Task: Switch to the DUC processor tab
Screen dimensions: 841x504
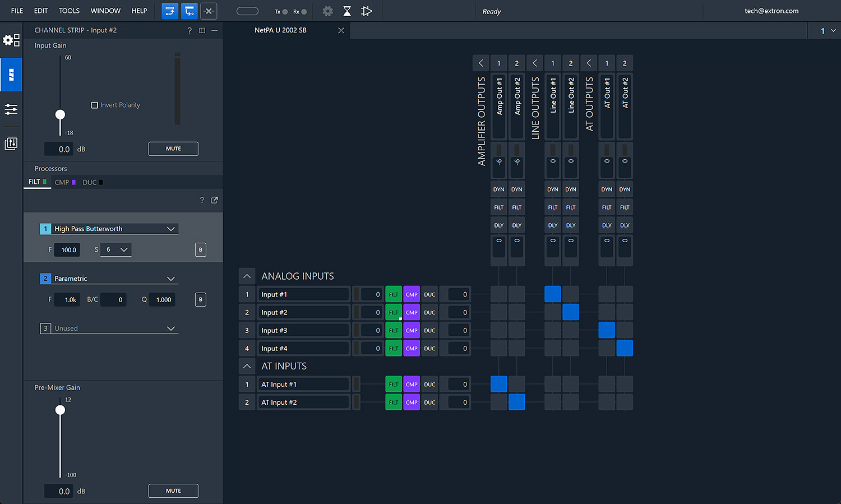Action: [x=93, y=182]
